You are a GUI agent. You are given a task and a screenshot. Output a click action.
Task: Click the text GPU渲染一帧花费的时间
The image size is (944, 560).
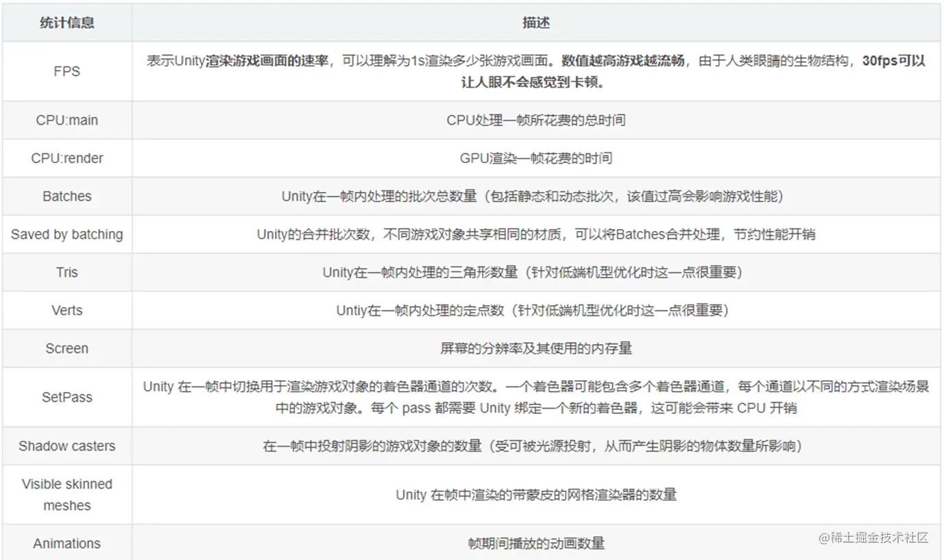[x=536, y=158]
